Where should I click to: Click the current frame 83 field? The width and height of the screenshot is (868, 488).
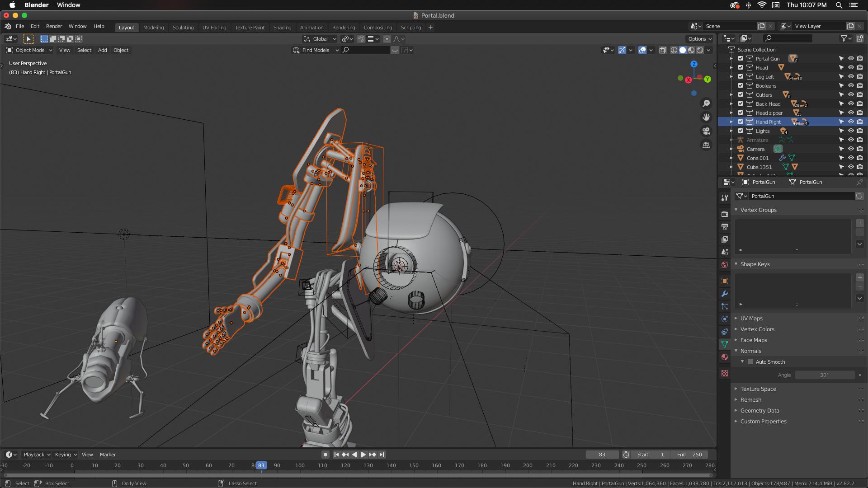[x=602, y=455]
